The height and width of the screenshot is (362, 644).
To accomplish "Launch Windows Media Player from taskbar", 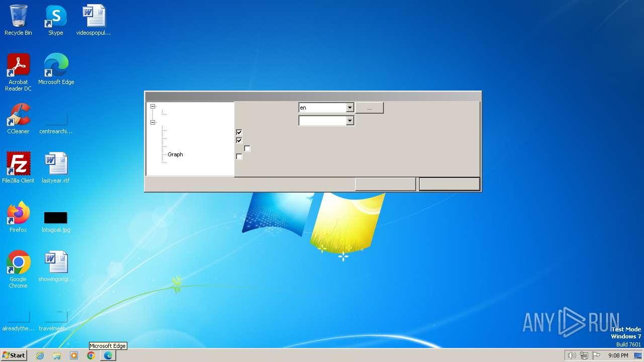I will [74, 355].
